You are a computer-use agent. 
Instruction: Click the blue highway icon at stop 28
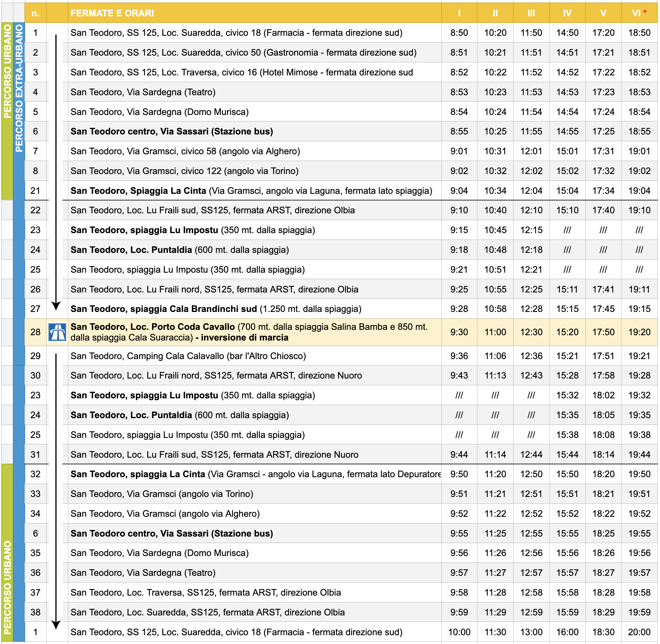[57, 332]
